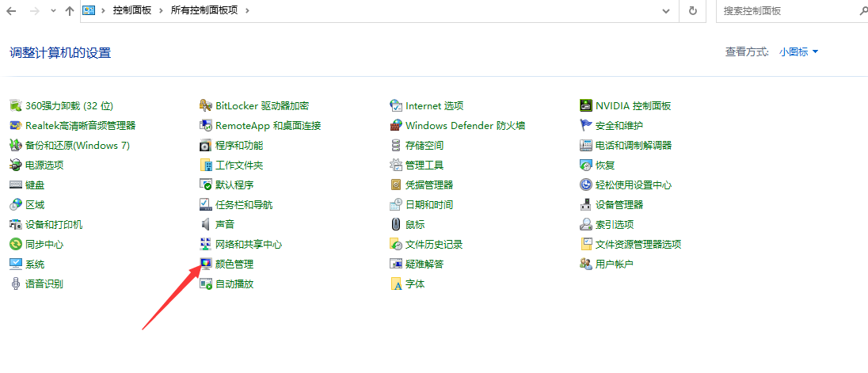868x373 pixels.
Task: Click the 轻松使用设置中心 icon
Action: (586, 185)
